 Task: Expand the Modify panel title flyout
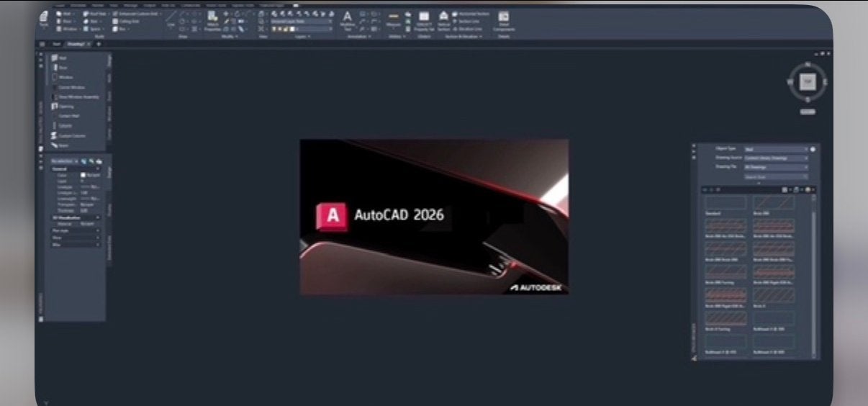[228, 37]
